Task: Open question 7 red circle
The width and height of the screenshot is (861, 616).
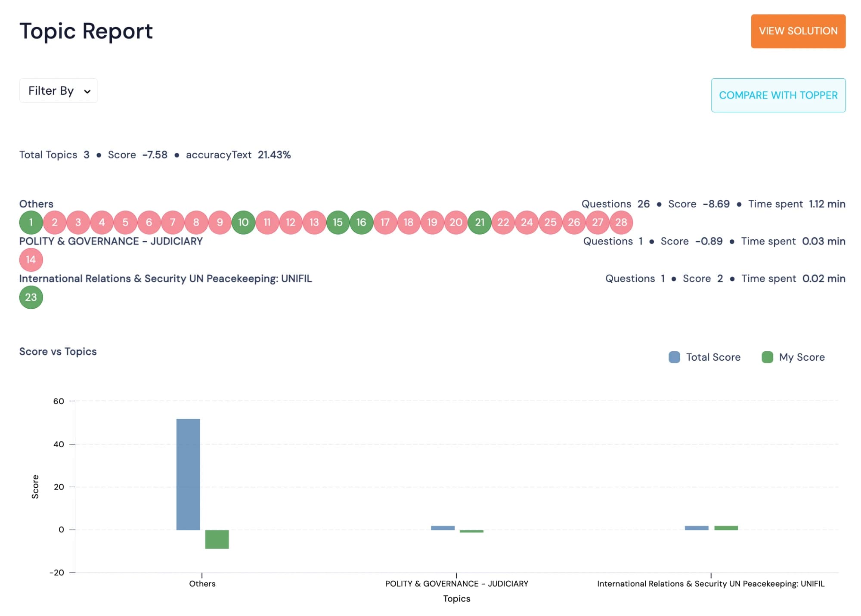Action: point(173,222)
